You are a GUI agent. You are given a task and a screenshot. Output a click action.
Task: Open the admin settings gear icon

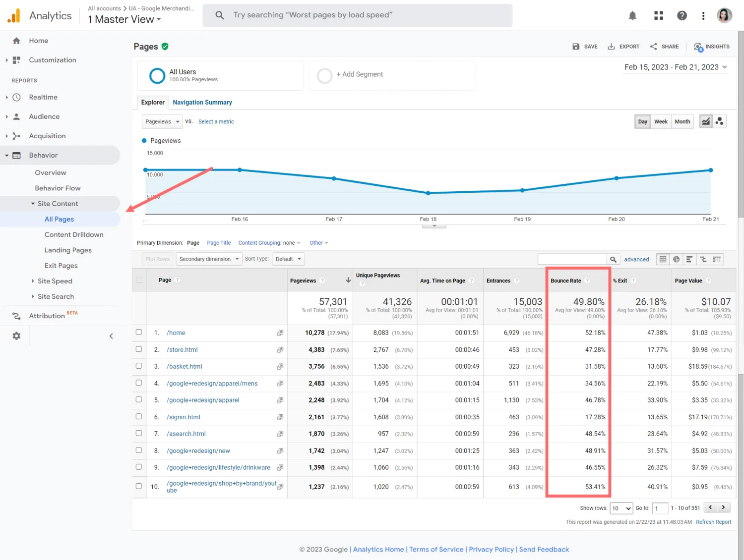click(x=16, y=336)
